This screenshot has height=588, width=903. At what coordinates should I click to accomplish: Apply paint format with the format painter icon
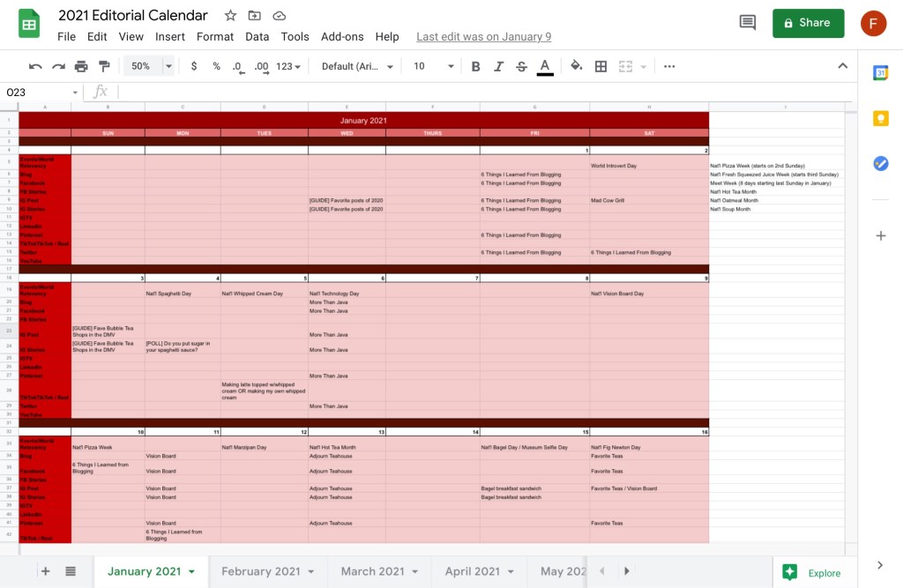coord(104,66)
